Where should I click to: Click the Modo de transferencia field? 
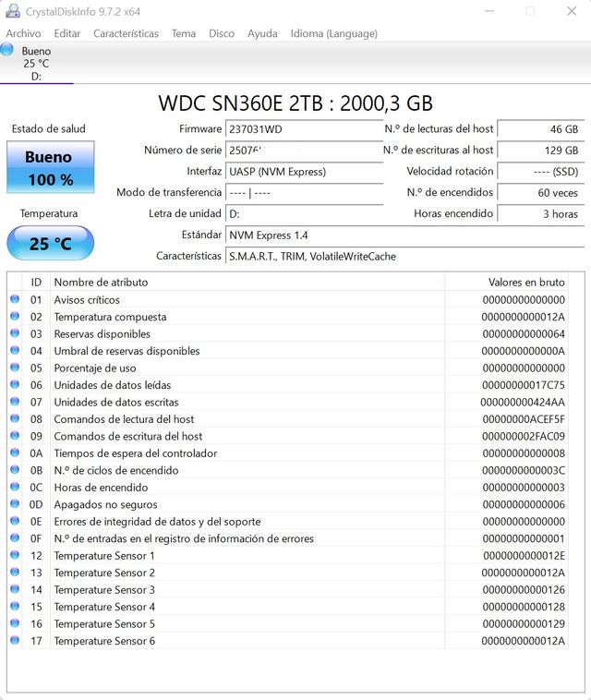click(x=305, y=193)
